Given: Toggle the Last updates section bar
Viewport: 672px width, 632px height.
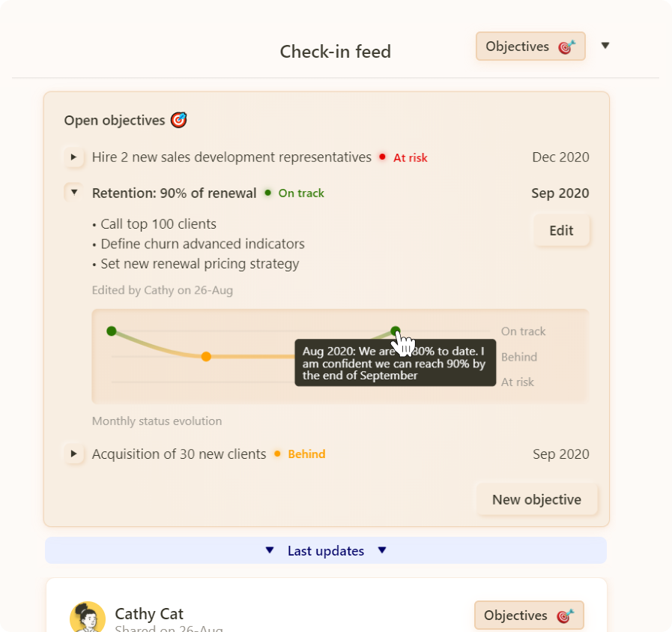Looking at the screenshot, I should point(325,551).
